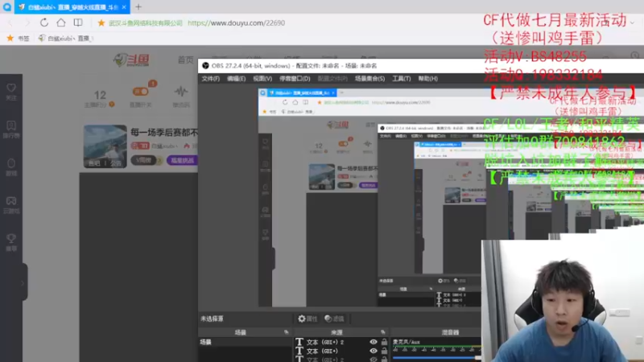The image size is (644, 362).
Task: Click the 滤镜 filters button in OBS
Action: (x=334, y=319)
